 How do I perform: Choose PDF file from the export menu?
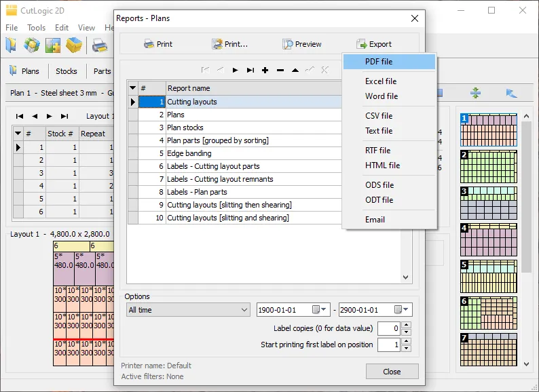coord(378,62)
